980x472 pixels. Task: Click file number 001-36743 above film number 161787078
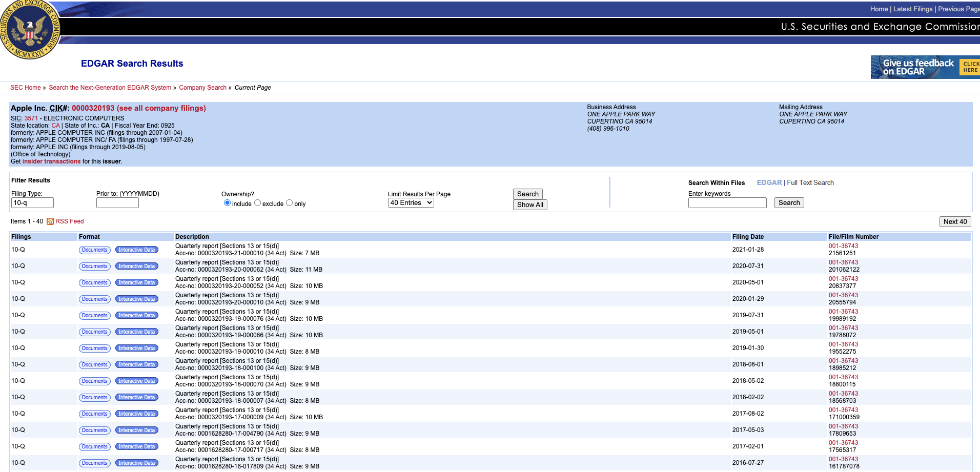(x=843, y=459)
